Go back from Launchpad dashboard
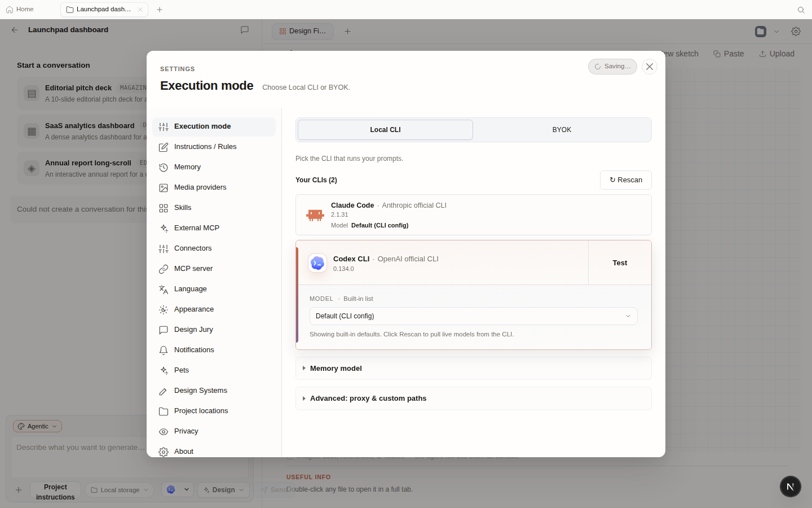This screenshot has width=812, height=508. point(15,30)
